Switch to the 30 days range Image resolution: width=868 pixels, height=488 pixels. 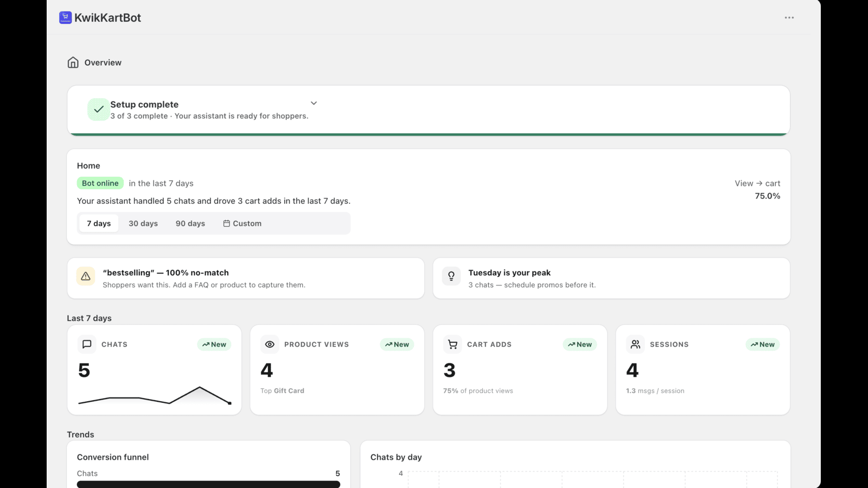pyautogui.click(x=143, y=223)
